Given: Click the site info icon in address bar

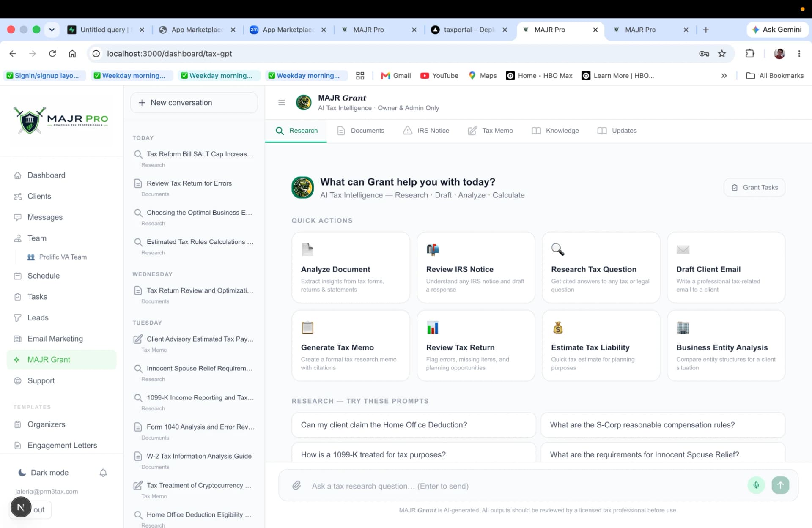Looking at the screenshot, I should pyautogui.click(x=96, y=54).
